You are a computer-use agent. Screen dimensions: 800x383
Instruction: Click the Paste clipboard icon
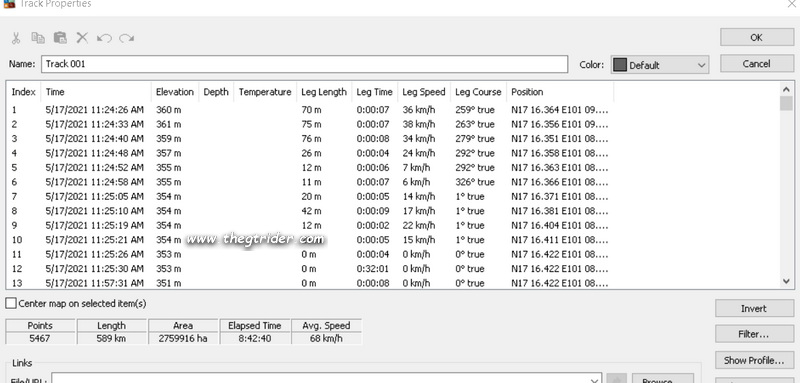tap(60, 38)
